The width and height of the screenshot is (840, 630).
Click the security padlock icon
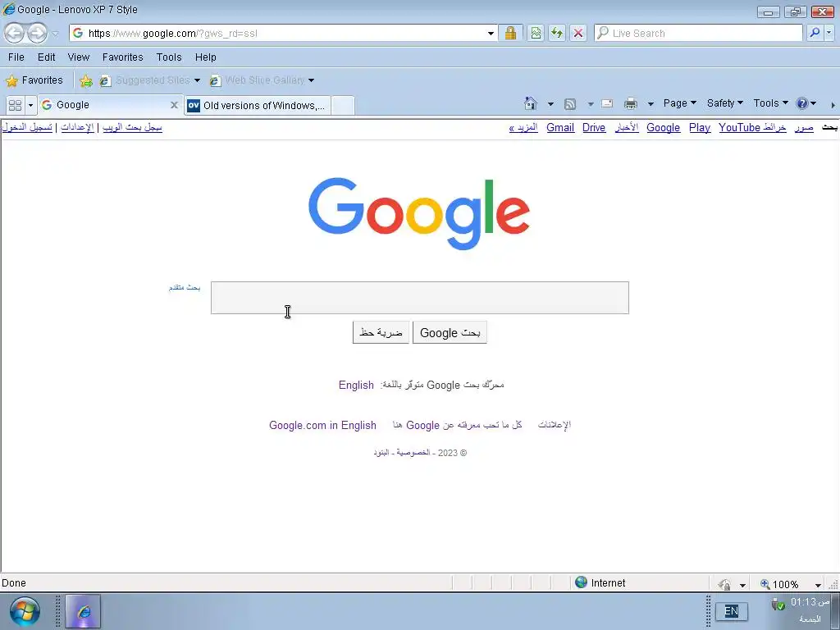pyautogui.click(x=510, y=33)
